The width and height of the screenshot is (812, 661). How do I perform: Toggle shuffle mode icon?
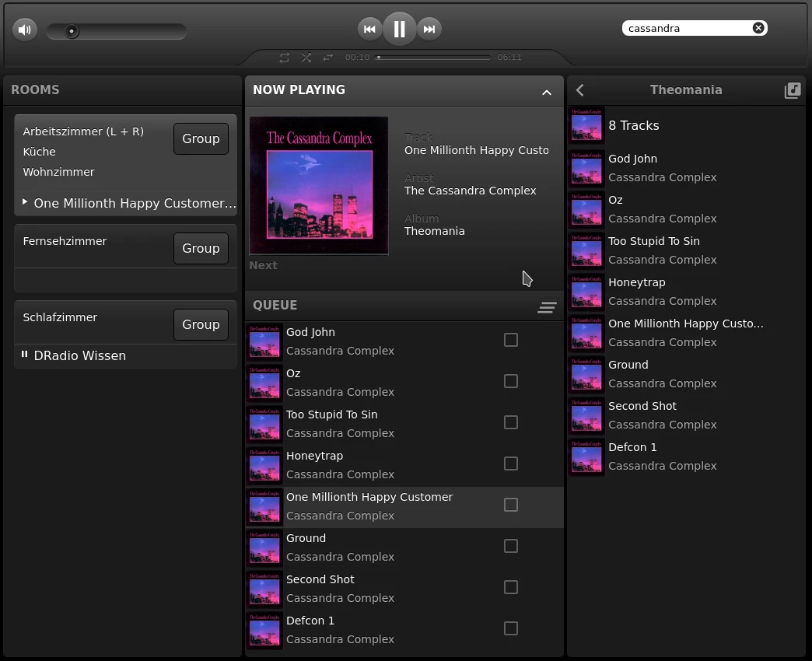point(306,58)
